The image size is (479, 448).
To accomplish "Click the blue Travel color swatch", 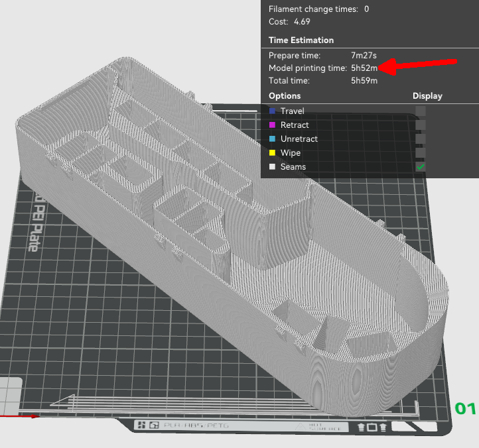I will coord(273,111).
